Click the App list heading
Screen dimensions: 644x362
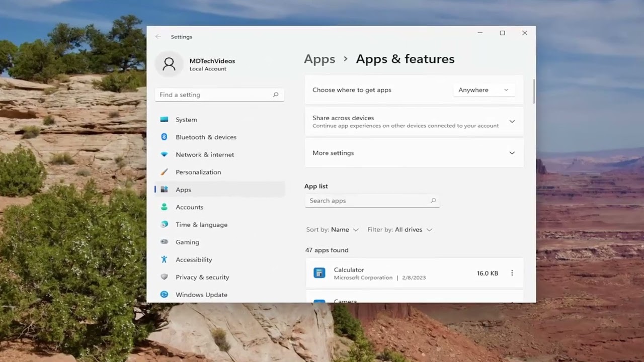point(316,186)
